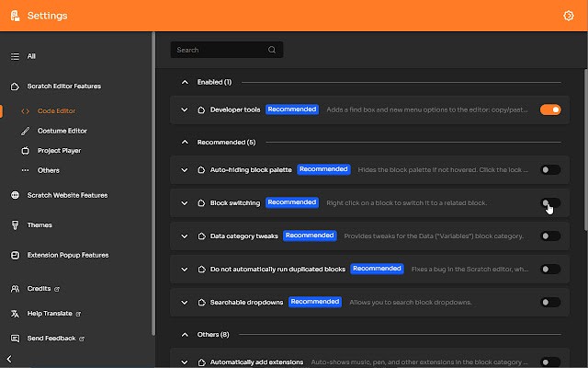
Task: Click the Themes paintbrush icon
Action: click(15, 225)
